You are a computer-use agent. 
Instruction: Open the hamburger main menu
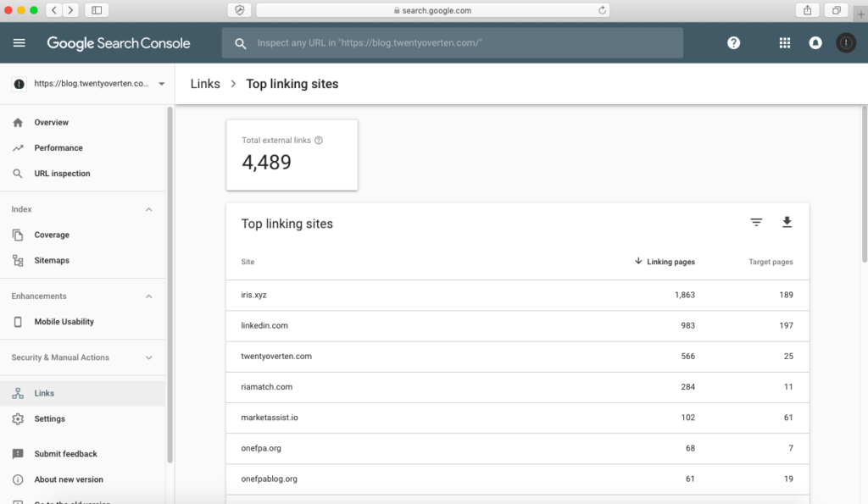(x=19, y=43)
